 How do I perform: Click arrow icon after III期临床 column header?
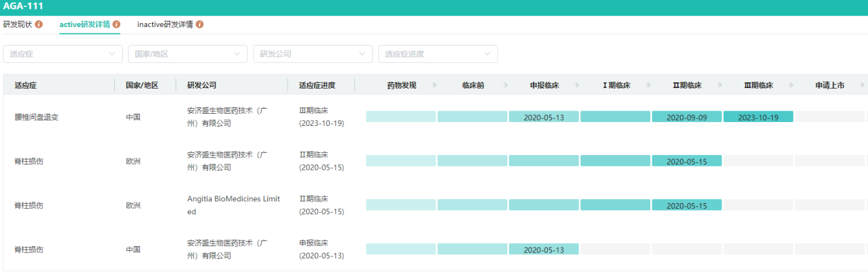click(791, 85)
